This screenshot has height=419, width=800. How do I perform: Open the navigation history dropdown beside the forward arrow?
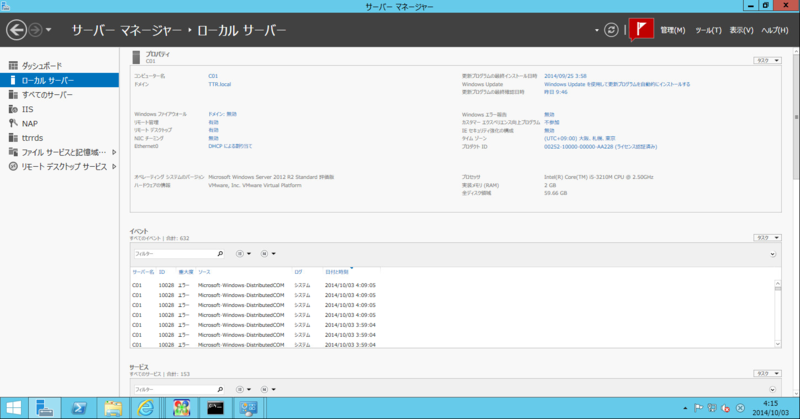48,30
